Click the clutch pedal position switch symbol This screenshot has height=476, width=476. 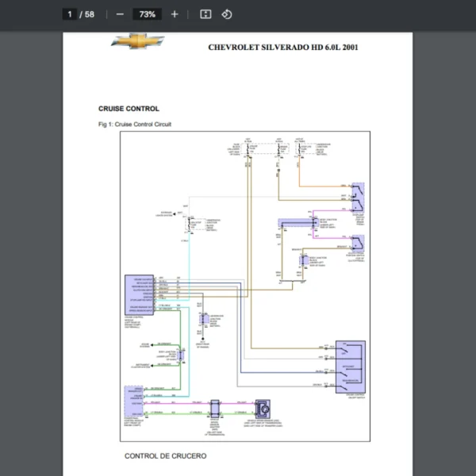(x=359, y=243)
